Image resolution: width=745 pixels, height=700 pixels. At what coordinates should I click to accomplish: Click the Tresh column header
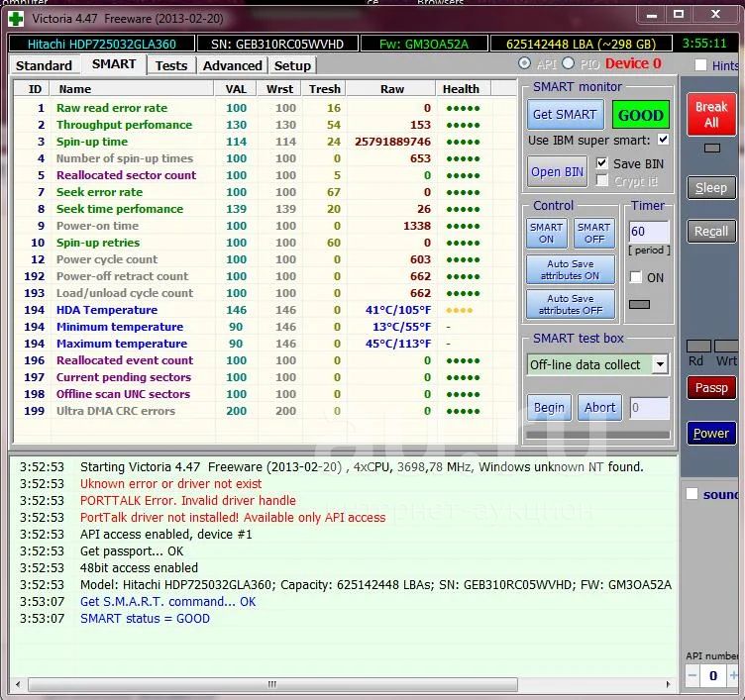click(325, 89)
